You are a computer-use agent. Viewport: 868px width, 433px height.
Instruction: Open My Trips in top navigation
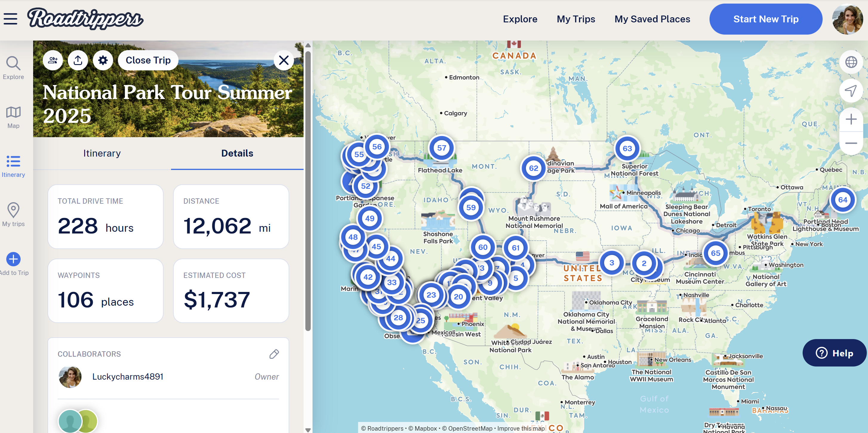click(576, 19)
